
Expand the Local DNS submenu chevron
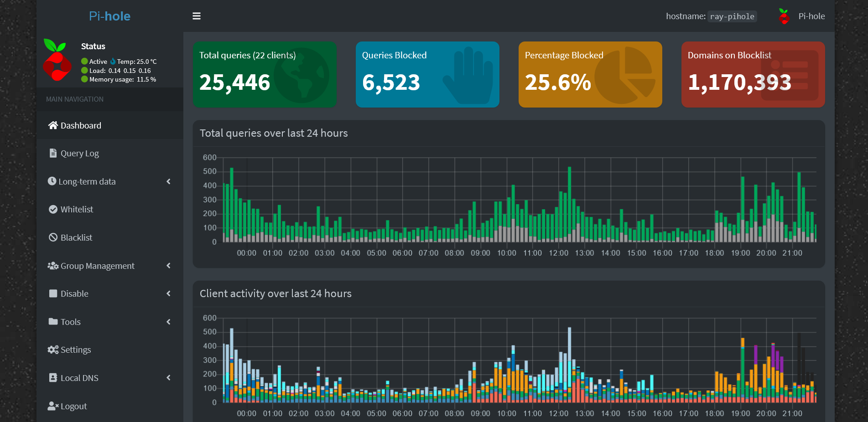tap(168, 378)
